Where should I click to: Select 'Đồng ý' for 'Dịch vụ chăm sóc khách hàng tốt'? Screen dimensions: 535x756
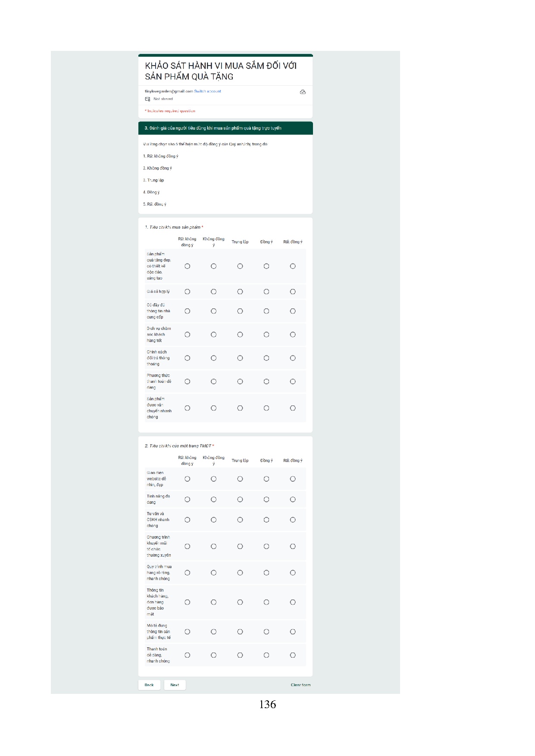tap(266, 335)
